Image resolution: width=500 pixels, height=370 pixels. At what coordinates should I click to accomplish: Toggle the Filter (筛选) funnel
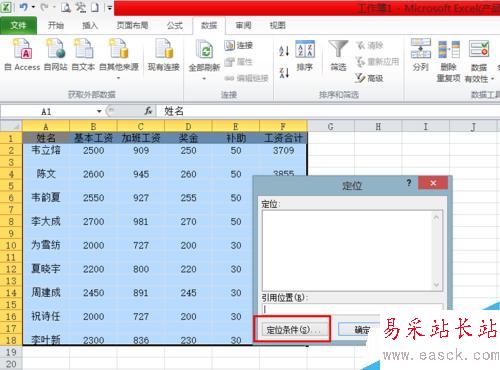tap(338, 56)
